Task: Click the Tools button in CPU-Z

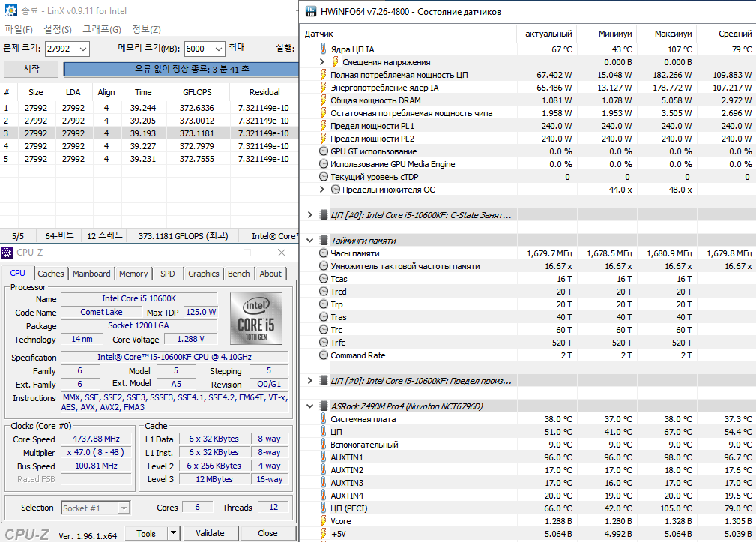Action: click(146, 533)
